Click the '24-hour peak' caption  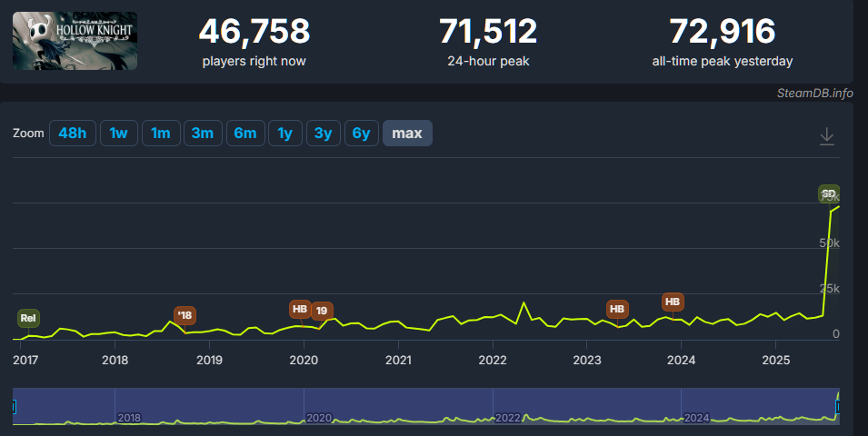point(488,62)
